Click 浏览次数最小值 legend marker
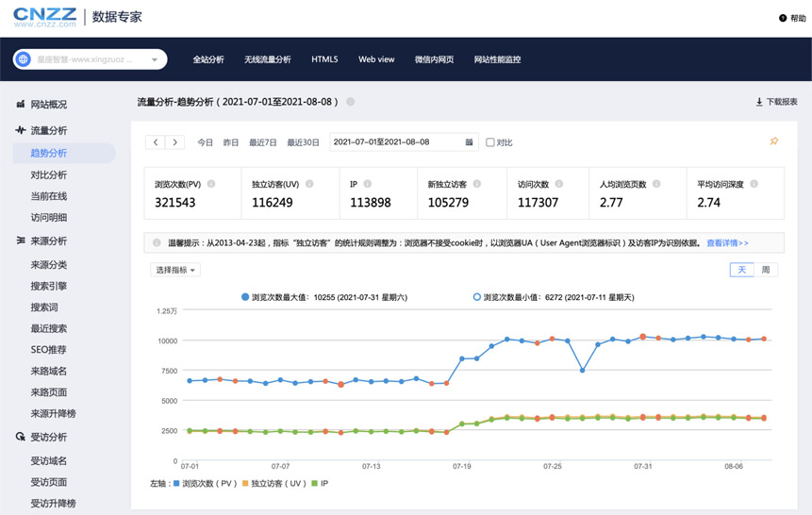This screenshot has height=515, width=812. pyautogui.click(x=477, y=297)
